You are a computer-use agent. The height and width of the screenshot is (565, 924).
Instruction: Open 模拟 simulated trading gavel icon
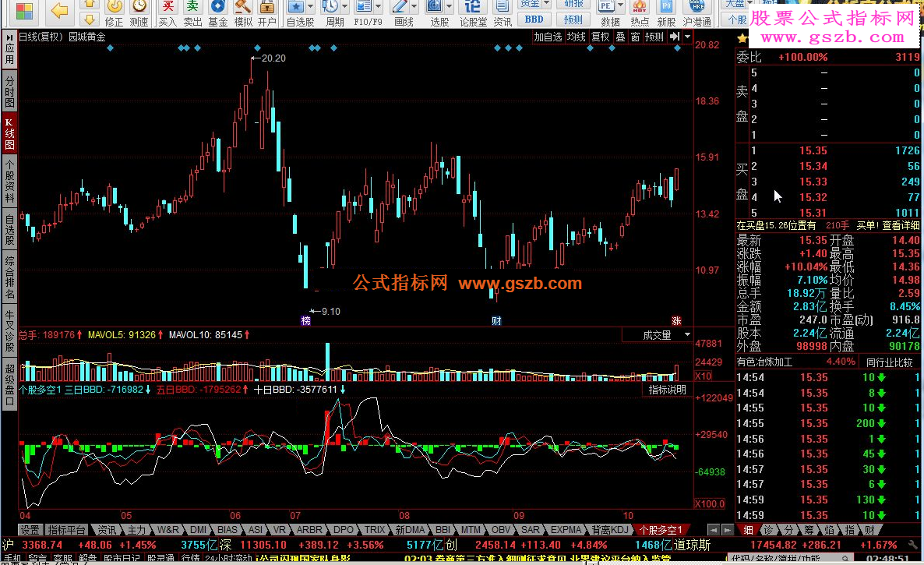[x=243, y=13]
